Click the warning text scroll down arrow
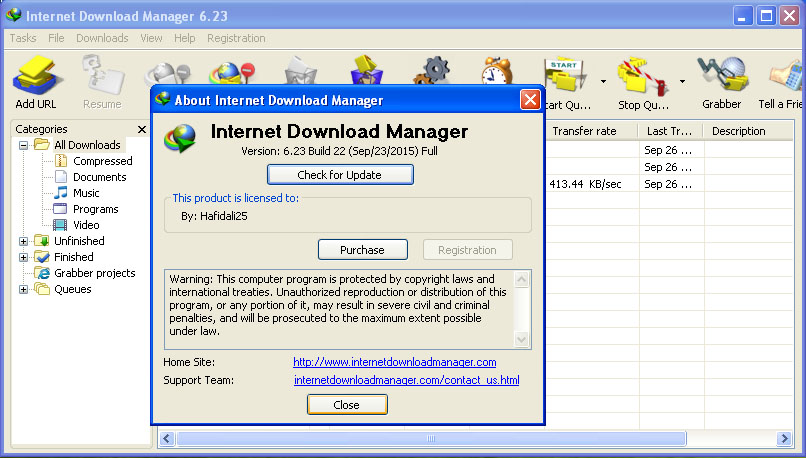This screenshot has height=458, width=806. coord(521,339)
